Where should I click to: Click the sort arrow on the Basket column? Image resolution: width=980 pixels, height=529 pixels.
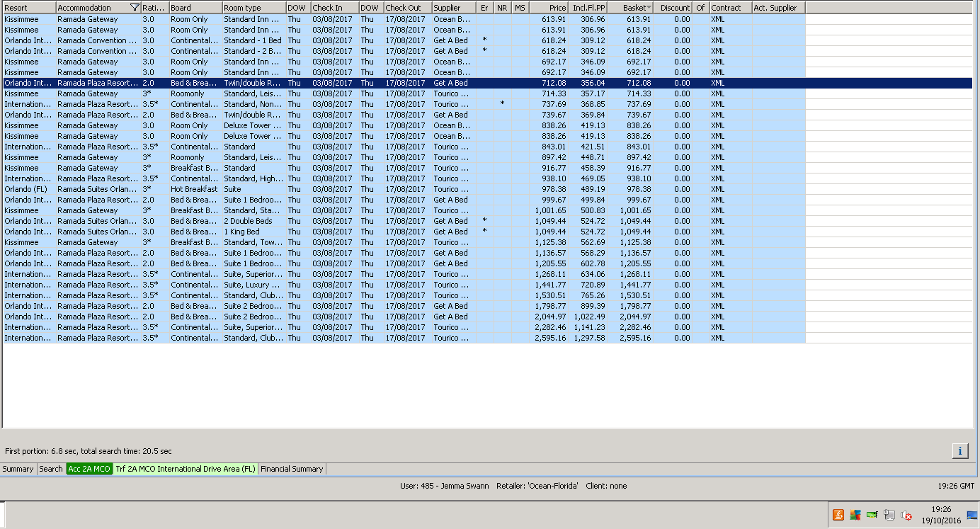[x=649, y=8]
